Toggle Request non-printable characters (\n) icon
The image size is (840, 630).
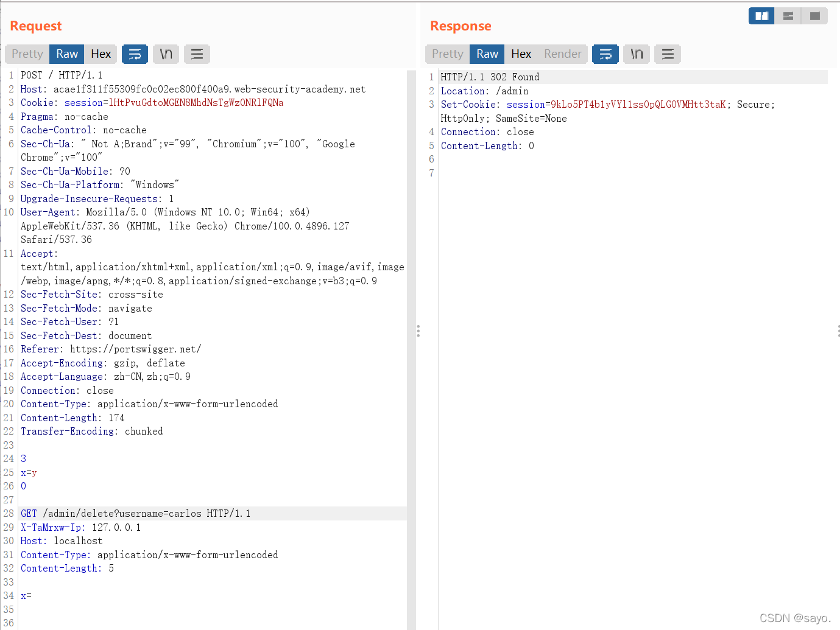pos(166,54)
